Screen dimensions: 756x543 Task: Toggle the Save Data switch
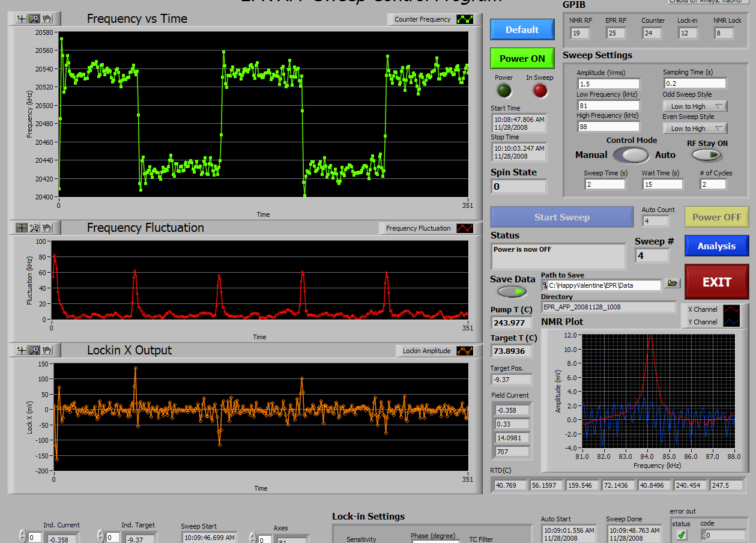coord(512,292)
